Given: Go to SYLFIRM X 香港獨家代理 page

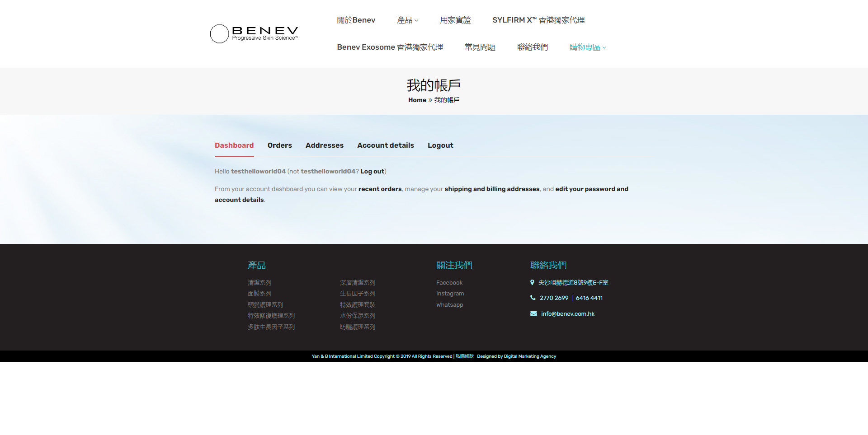Looking at the screenshot, I should pyautogui.click(x=538, y=20).
